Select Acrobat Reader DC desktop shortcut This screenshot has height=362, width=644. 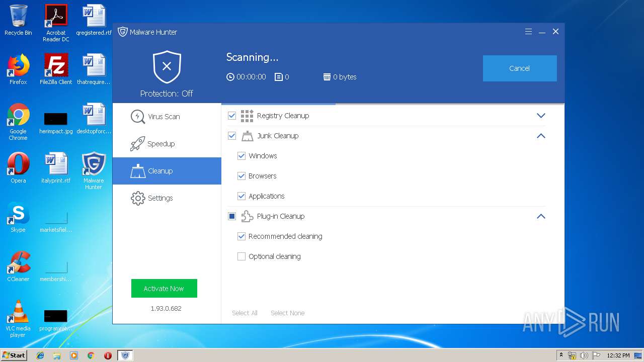tap(56, 23)
